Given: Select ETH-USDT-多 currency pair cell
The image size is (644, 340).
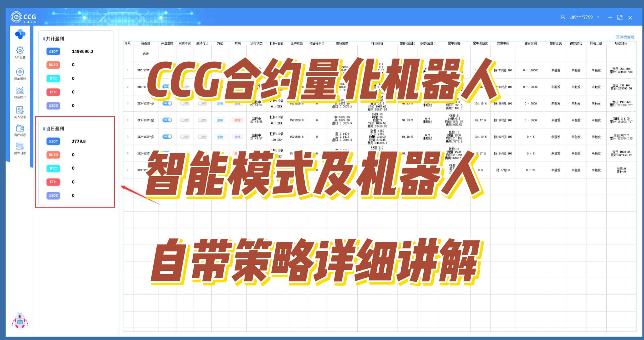Looking at the screenshot, I should (145, 104).
